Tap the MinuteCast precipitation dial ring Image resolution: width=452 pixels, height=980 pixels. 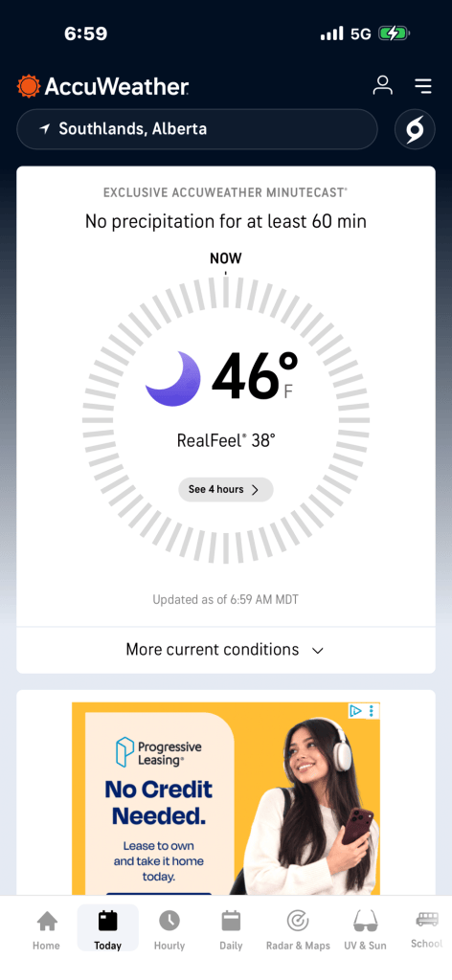pyautogui.click(x=226, y=420)
